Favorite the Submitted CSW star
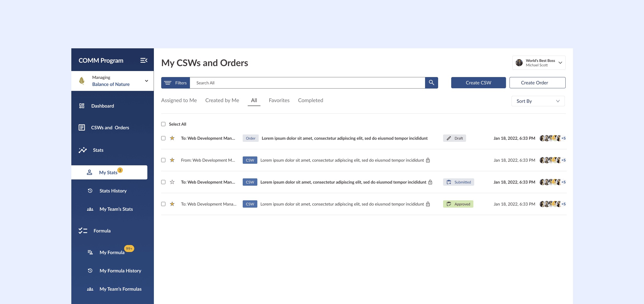Viewport: 644px width, 304px height. (172, 182)
